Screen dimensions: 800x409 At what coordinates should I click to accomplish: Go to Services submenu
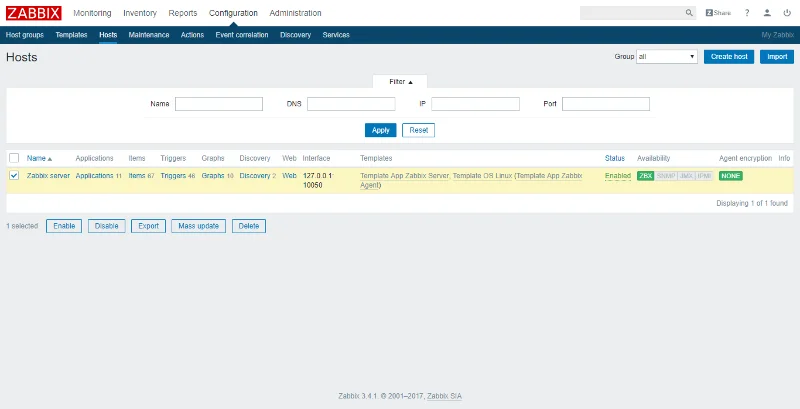pyautogui.click(x=336, y=35)
